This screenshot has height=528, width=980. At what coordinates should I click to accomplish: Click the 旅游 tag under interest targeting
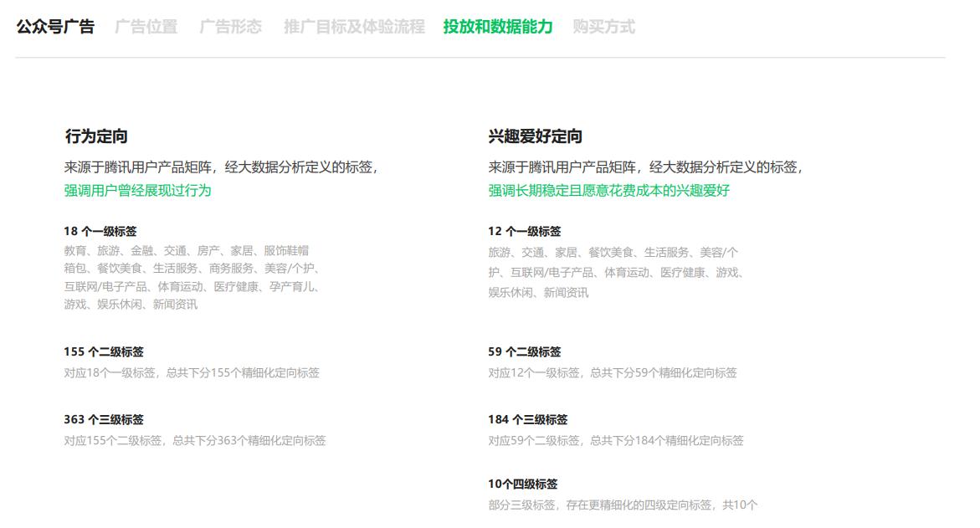click(495, 252)
